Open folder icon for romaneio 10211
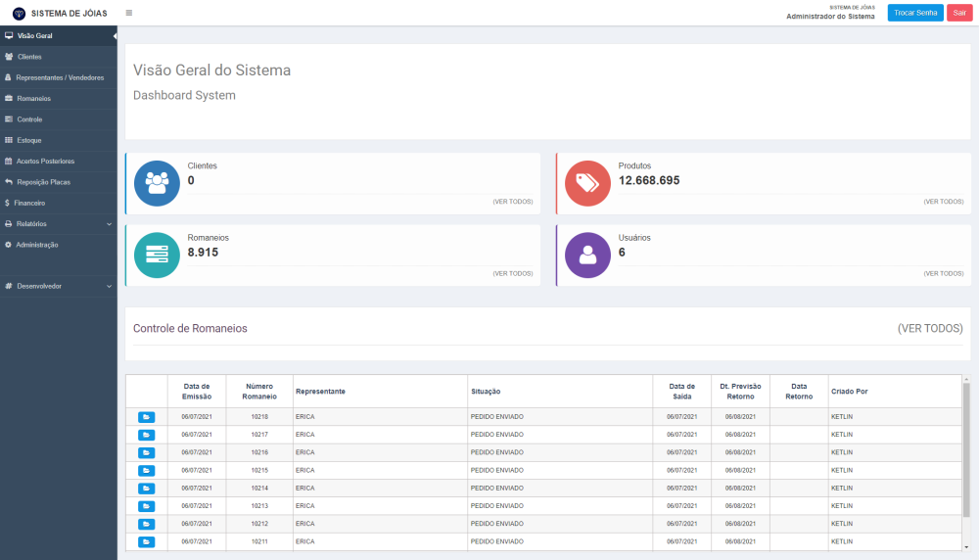This screenshot has height=560, width=979. [x=146, y=542]
